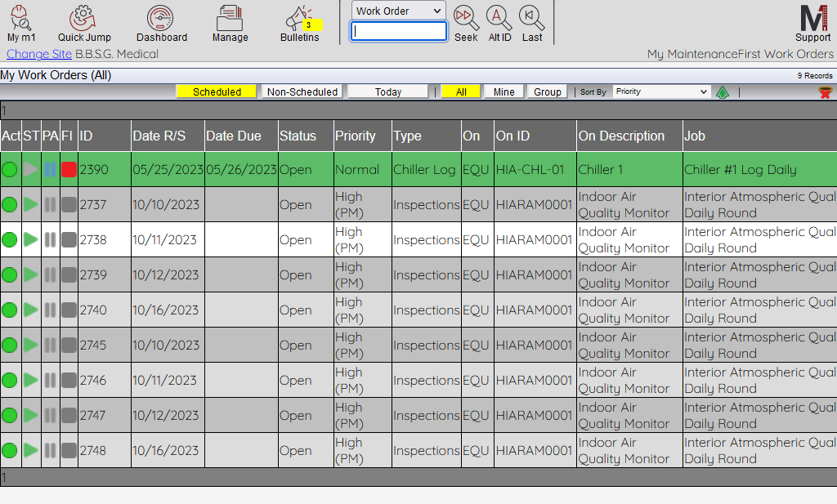837x504 pixels.
Task: Toggle the Mine work orders filter
Action: tap(504, 92)
